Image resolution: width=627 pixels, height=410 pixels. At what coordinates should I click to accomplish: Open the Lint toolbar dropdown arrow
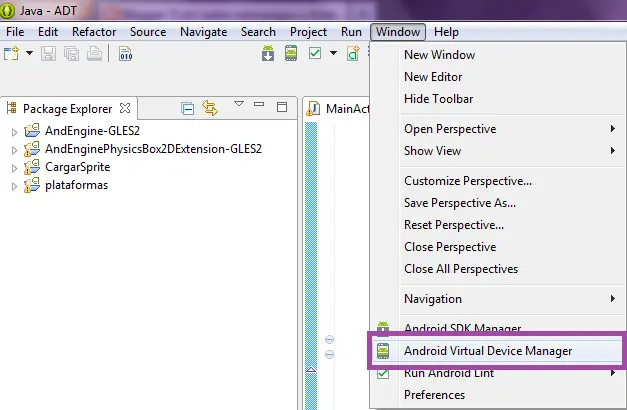(x=333, y=53)
